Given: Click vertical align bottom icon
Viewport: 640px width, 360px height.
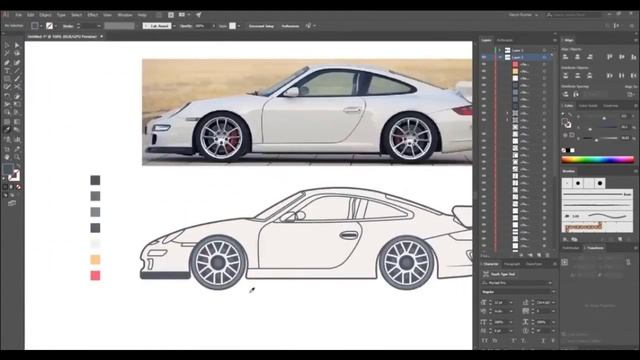Looking at the screenshot, I should (x=633, y=57).
